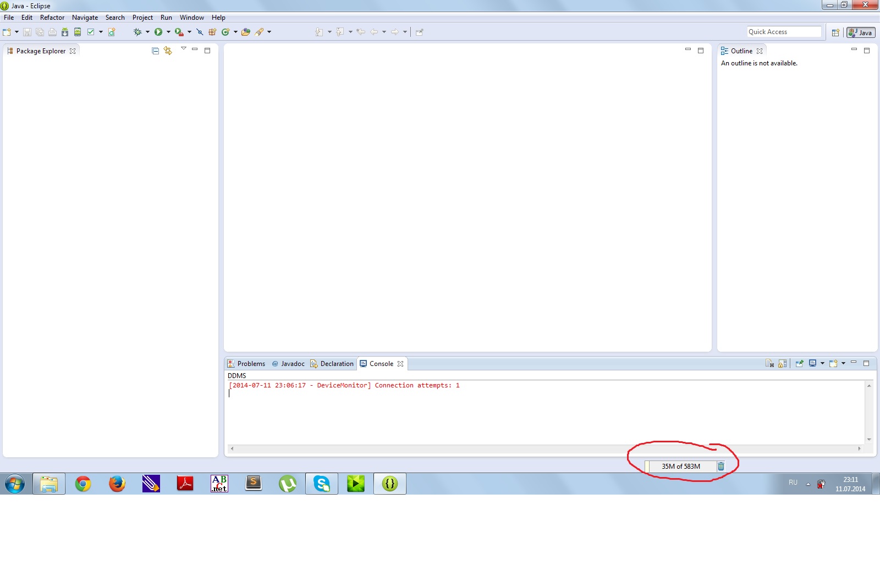
Task: Open dropdown beside Display Selected Console
Action: (x=822, y=363)
